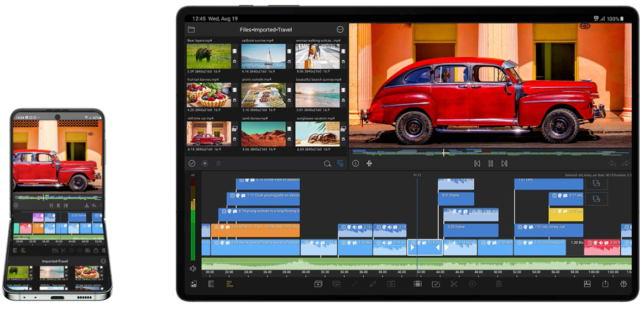Screen dimensions: 644x313
Task: Open phone library Imported•Travel options menu
Action: (x=103, y=261)
